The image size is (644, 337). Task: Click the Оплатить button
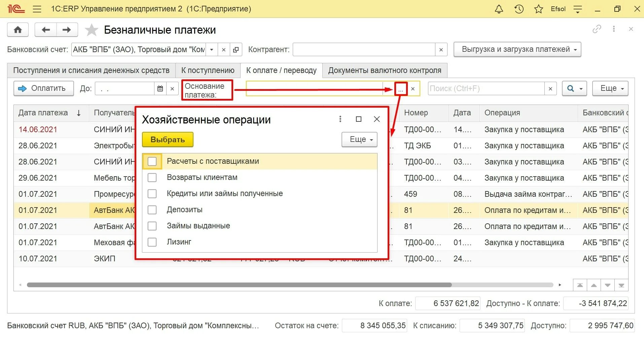[x=43, y=88]
